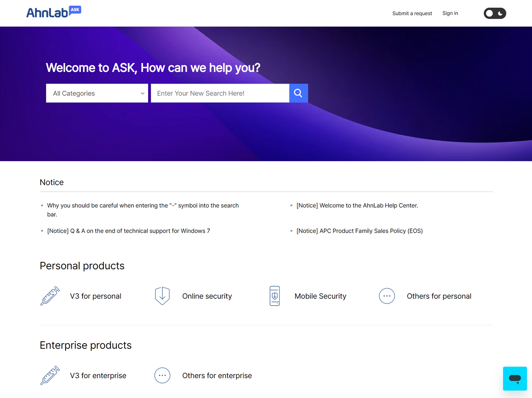Click the Enterprise products heading
The image size is (532, 398).
click(85, 345)
